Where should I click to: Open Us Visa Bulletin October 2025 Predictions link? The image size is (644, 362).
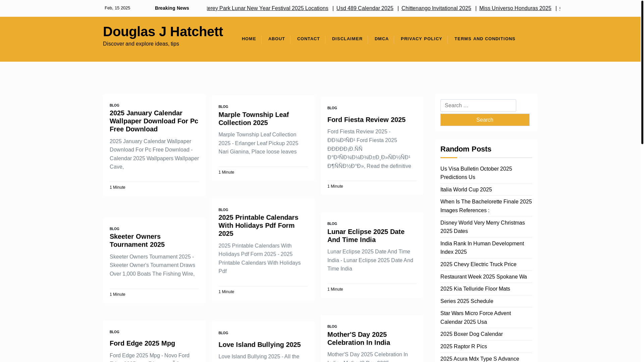pos(476,173)
